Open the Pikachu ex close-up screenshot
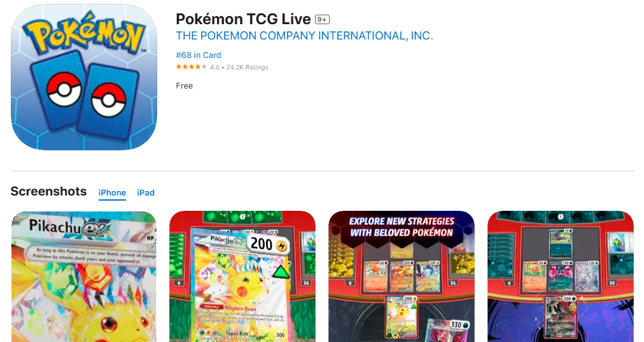 click(x=84, y=276)
